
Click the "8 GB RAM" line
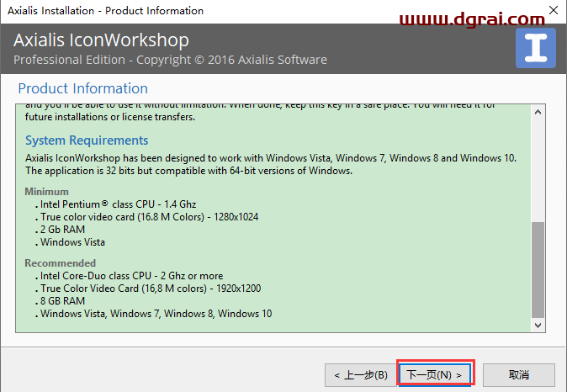[60, 301]
